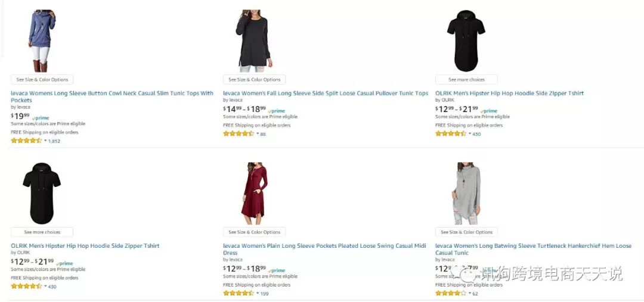Click See Size & Color Options under blue tunic

click(x=42, y=80)
